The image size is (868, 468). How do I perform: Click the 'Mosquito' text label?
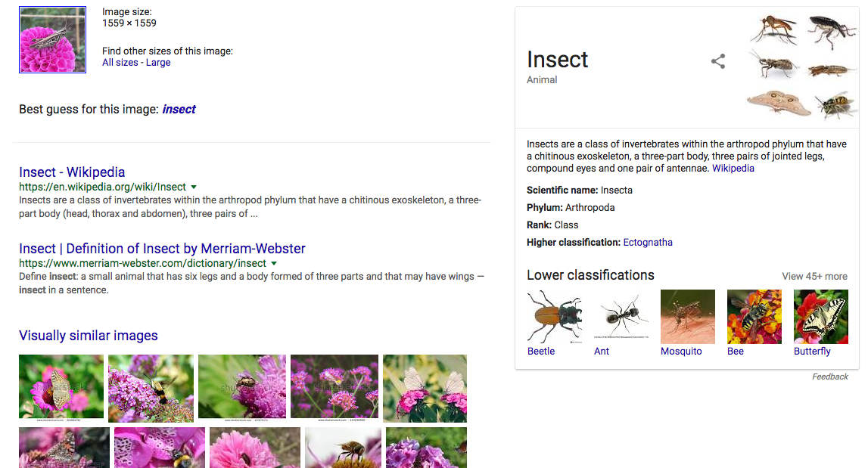tap(681, 352)
